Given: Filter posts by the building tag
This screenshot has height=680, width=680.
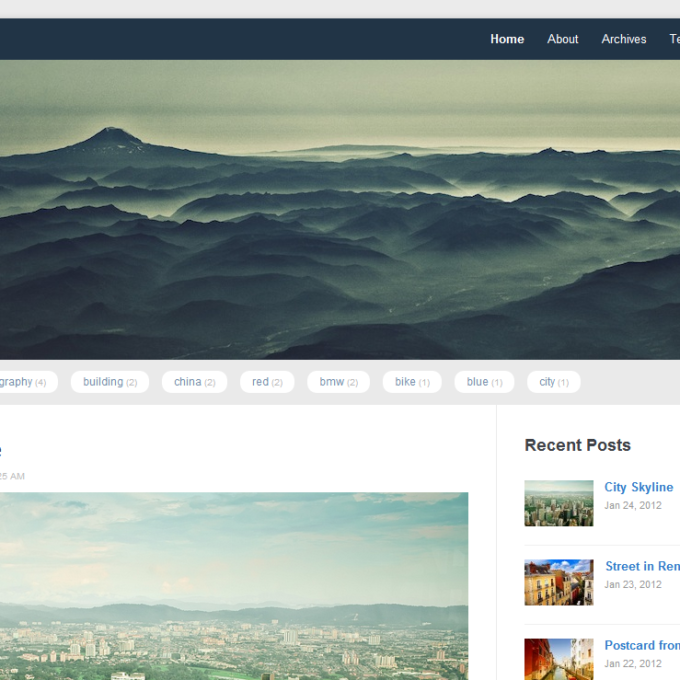Looking at the screenshot, I should click(x=110, y=382).
